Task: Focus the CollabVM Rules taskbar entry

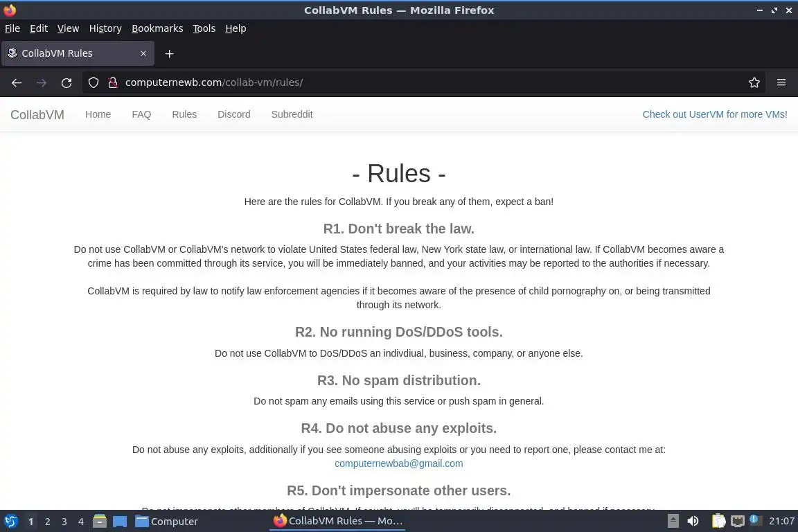Action: point(339,521)
